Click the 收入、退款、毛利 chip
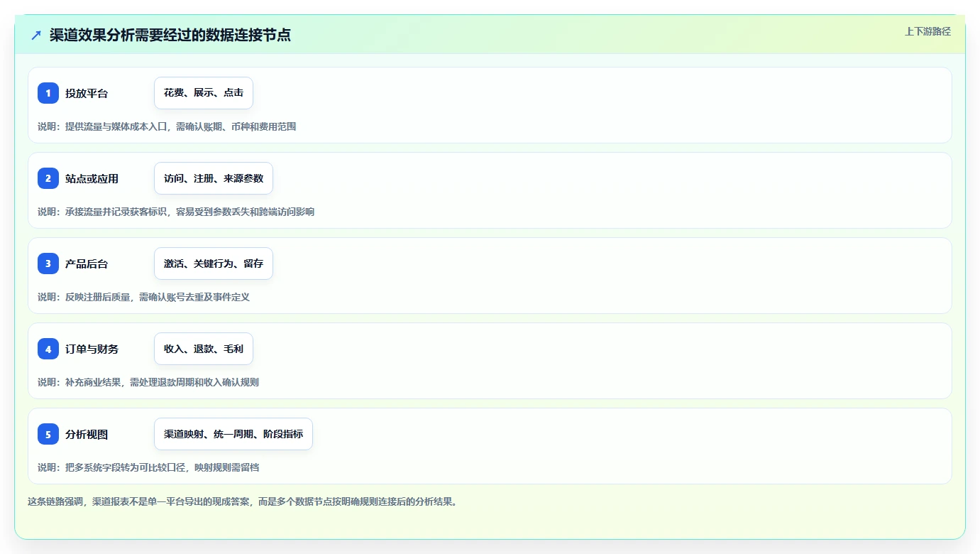The width and height of the screenshot is (980, 554). pyautogui.click(x=204, y=349)
